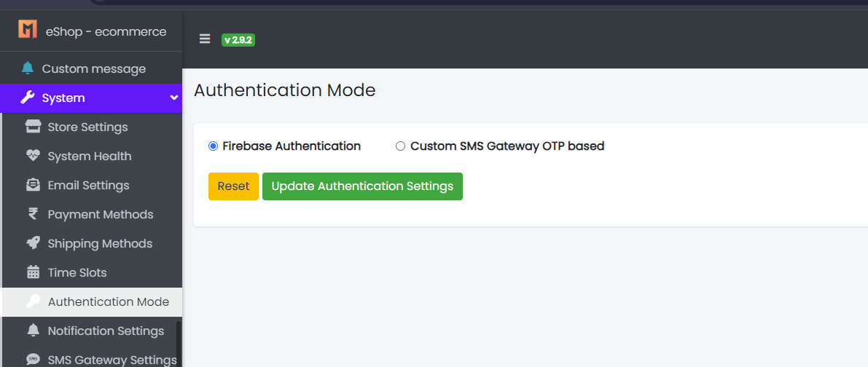Click the eShop - ecommerce title link

pyautogui.click(x=106, y=31)
